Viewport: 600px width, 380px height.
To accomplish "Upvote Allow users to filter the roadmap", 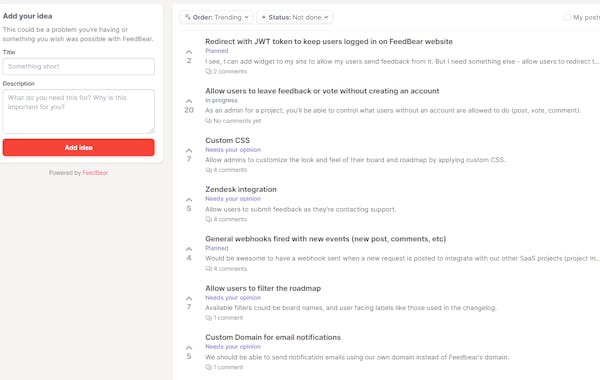I will click(189, 298).
